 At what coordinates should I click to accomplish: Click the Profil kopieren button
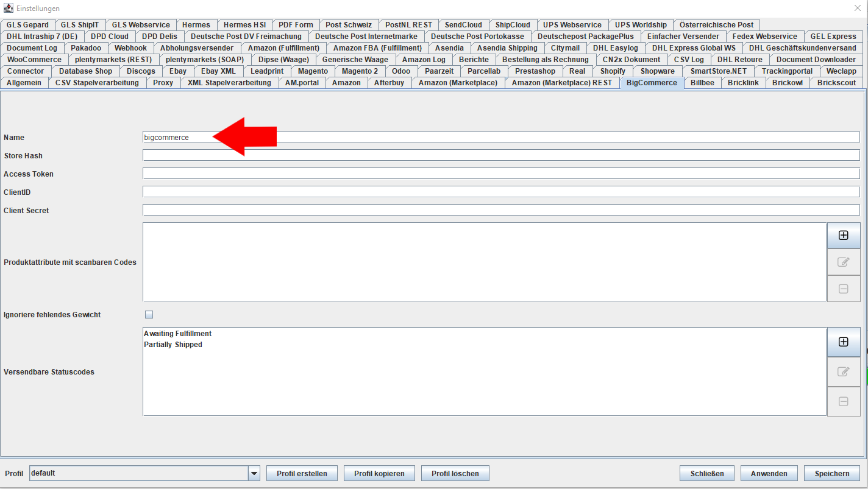379,473
